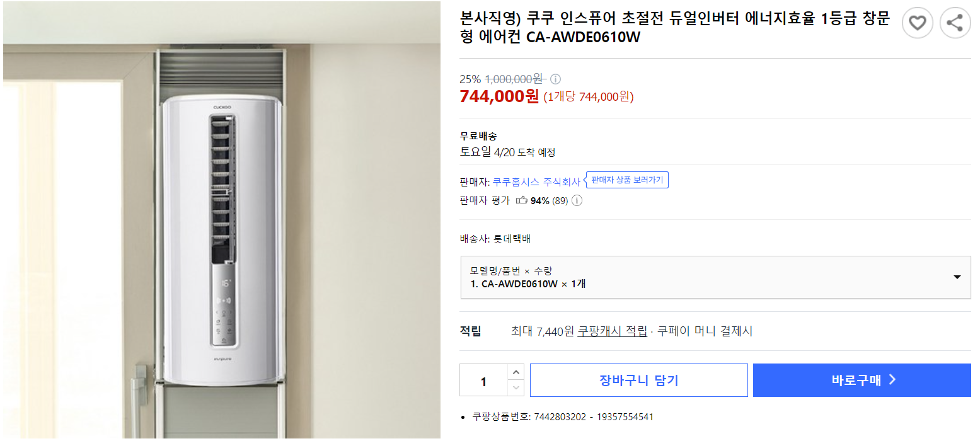The height and width of the screenshot is (441, 980).
Task: Click the arrow icon inside the 바로구매 button
Action: point(892,380)
